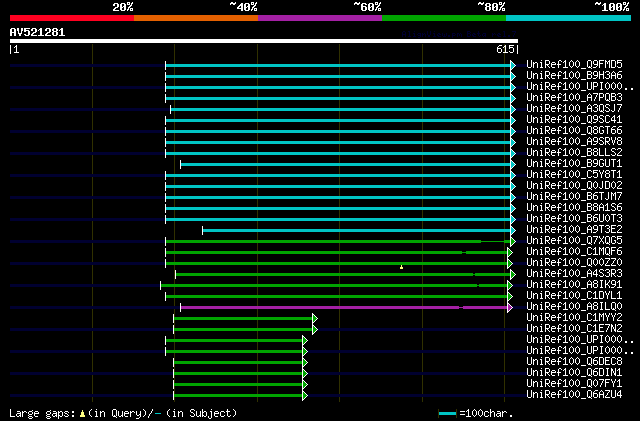640x421 pixels.
Task: Click the cyan ~100% identity legend segment
Action: point(569,18)
